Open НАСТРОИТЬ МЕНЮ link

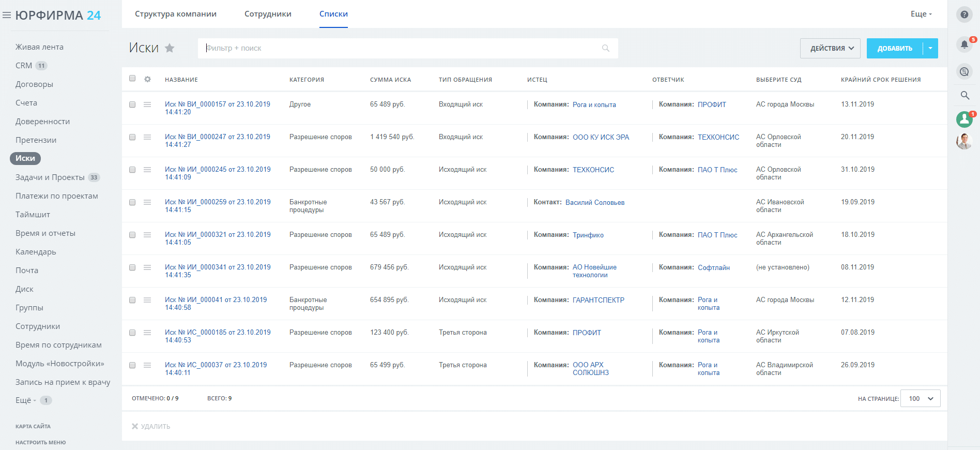point(40,443)
